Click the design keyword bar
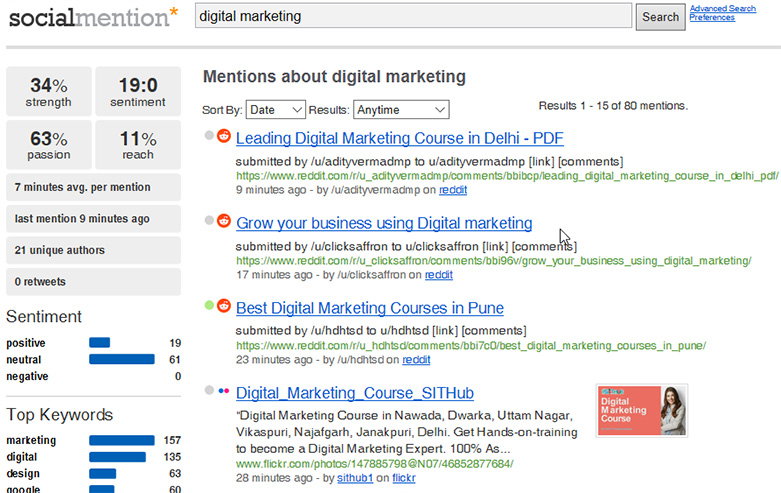Viewport: 781px width, 493px height. coord(103,473)
